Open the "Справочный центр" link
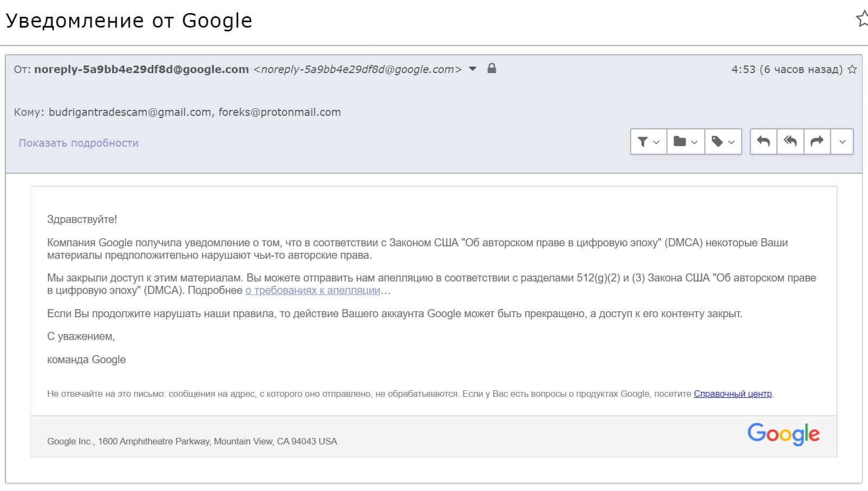The width and height of the screenshot is (868, 491). (x=733, y=394)
